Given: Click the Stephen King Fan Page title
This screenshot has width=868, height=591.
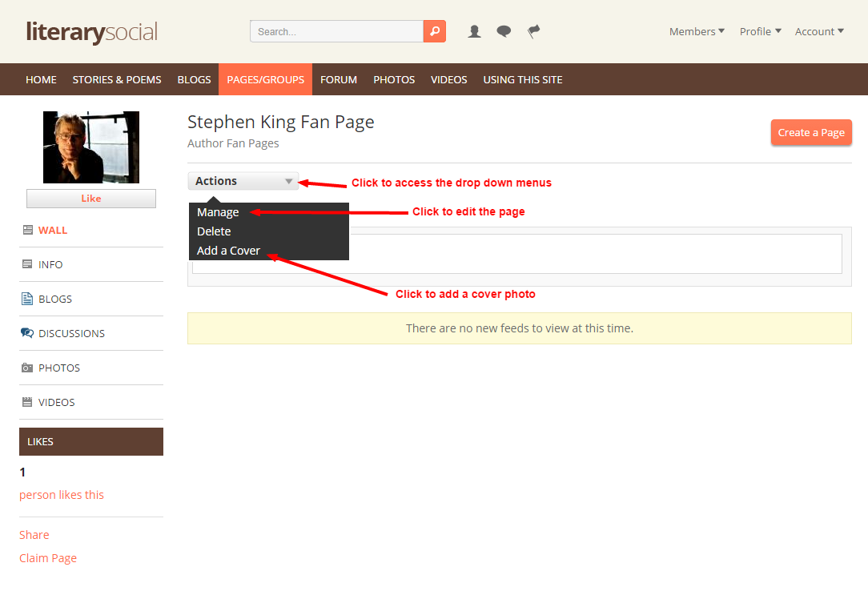Looking at the screenshot, I should (281, 122).
